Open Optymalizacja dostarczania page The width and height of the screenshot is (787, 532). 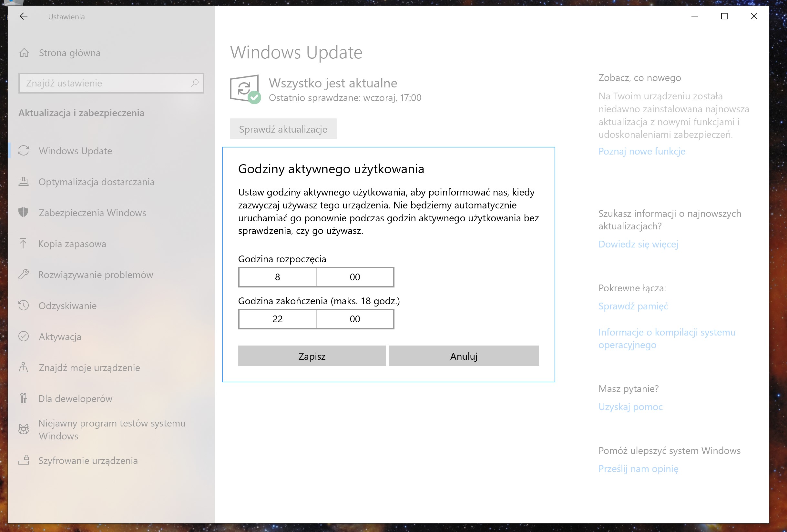111,182
